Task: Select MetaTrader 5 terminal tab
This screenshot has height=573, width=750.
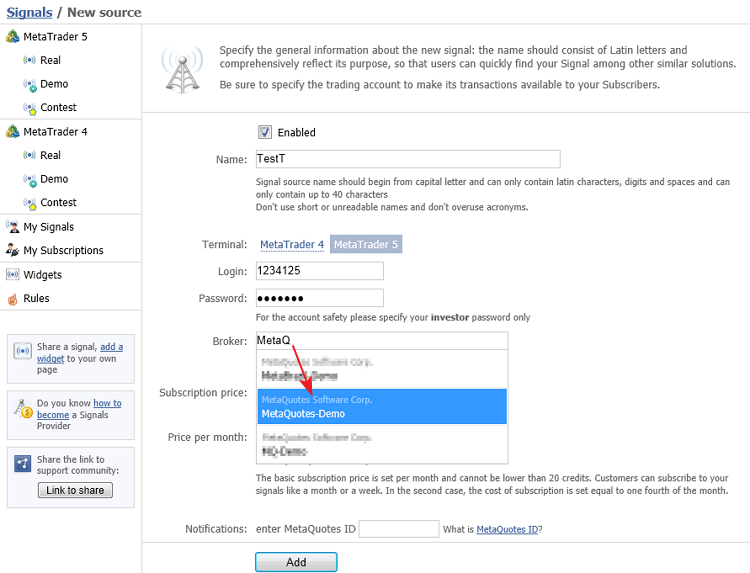Action: click(x=366, y=244)
